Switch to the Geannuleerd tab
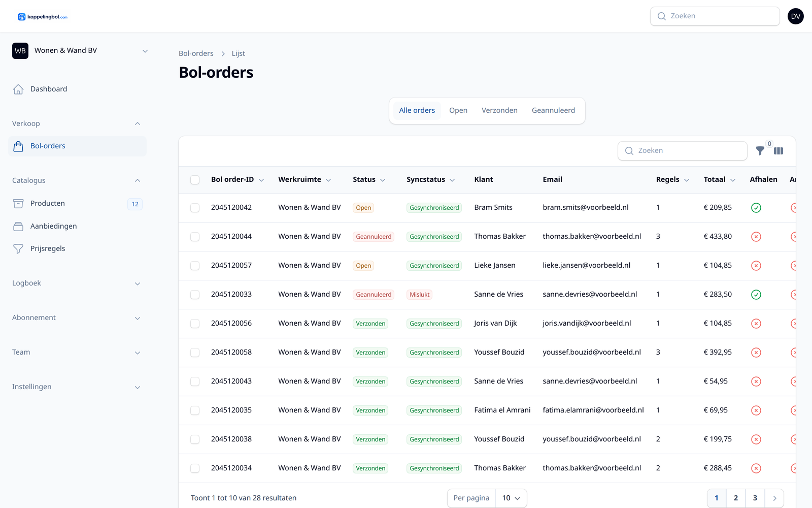812x508 pixels. [553, 111]
